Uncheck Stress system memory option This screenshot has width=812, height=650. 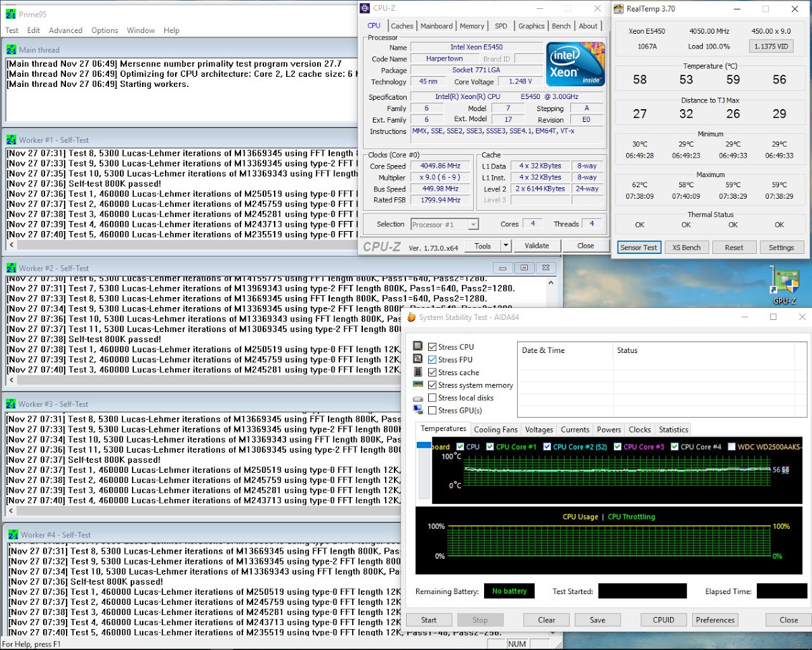(x=432, y=385)
